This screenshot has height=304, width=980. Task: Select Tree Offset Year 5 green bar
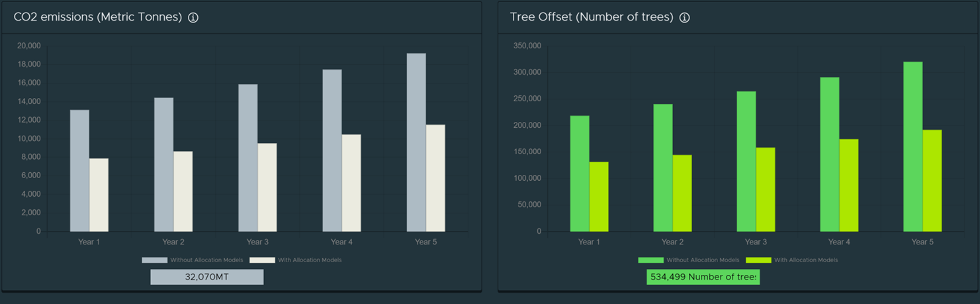[913, 146]
